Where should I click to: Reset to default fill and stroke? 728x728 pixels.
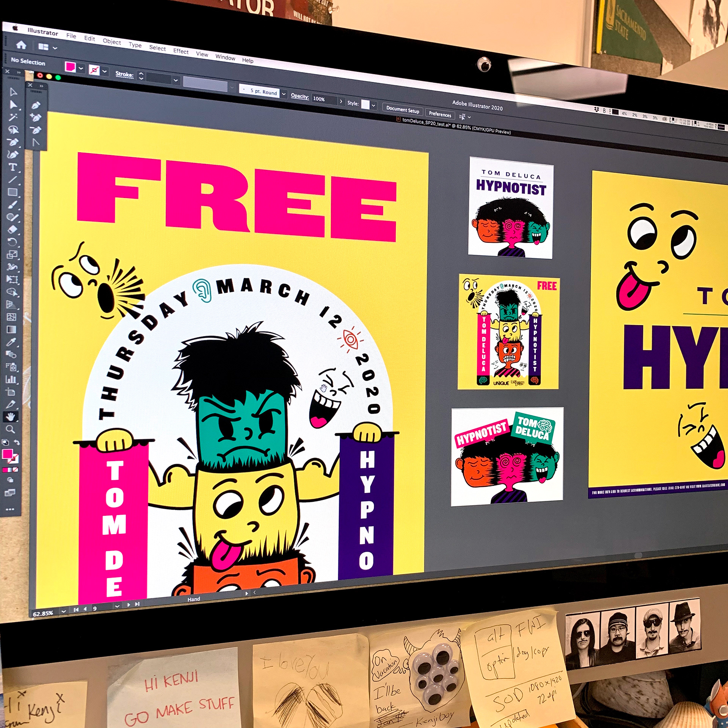pos(5,442)
